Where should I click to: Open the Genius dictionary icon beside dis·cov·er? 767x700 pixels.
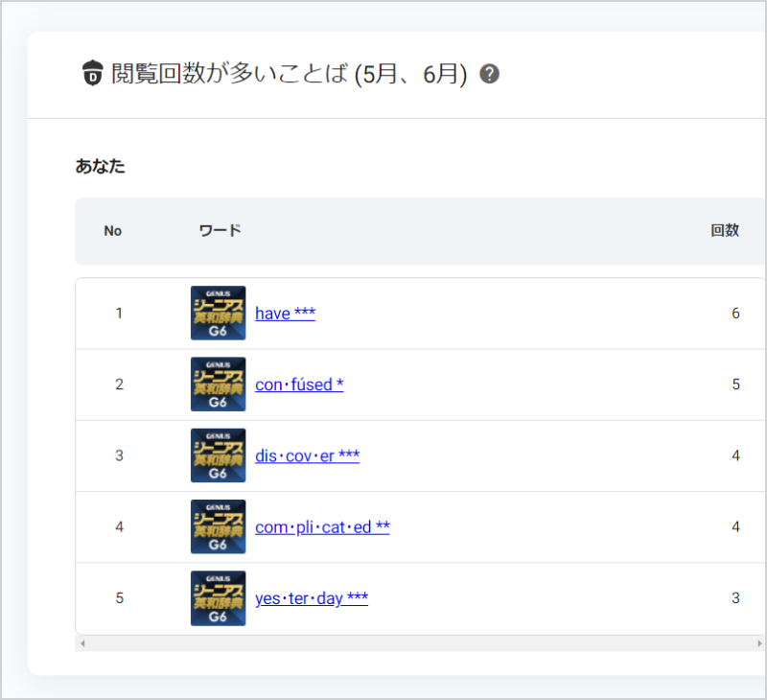point(219,455)
